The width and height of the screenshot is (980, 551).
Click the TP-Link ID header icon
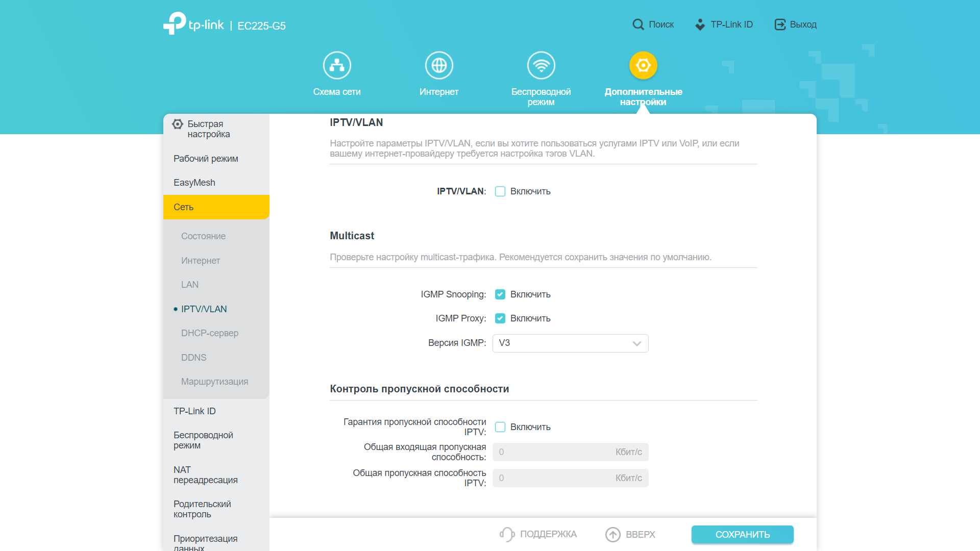tap(700, 24)
